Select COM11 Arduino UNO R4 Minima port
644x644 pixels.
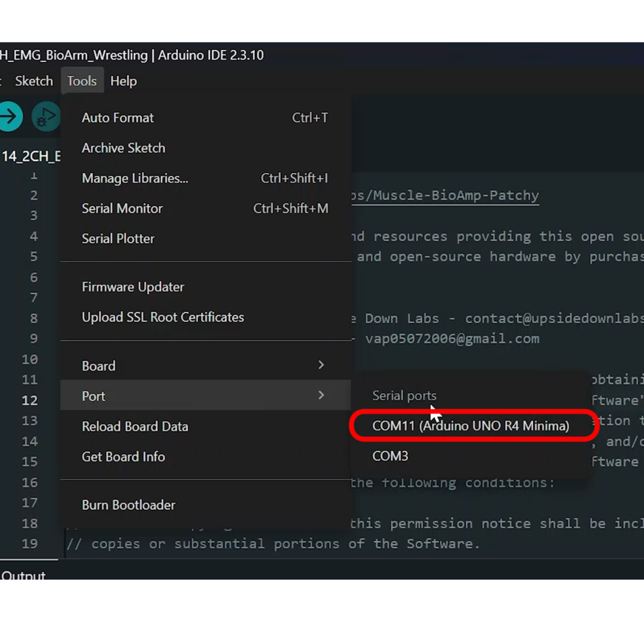point(470,426)
